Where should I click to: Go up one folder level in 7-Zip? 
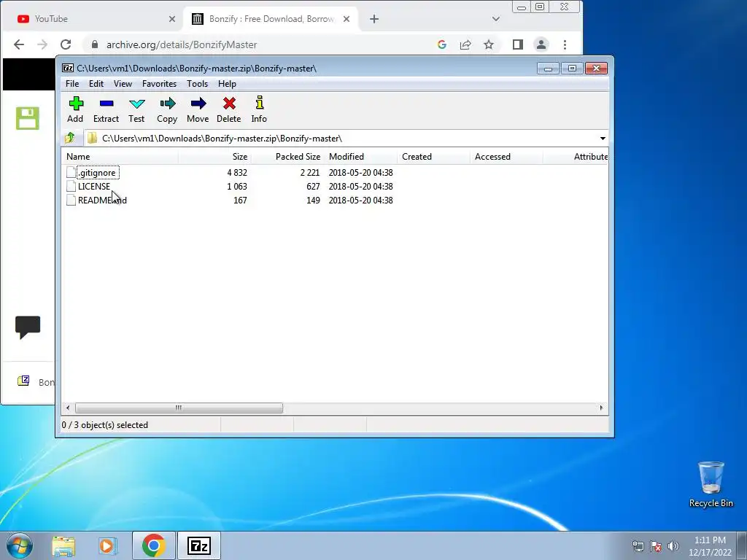[x=70, y=138]
